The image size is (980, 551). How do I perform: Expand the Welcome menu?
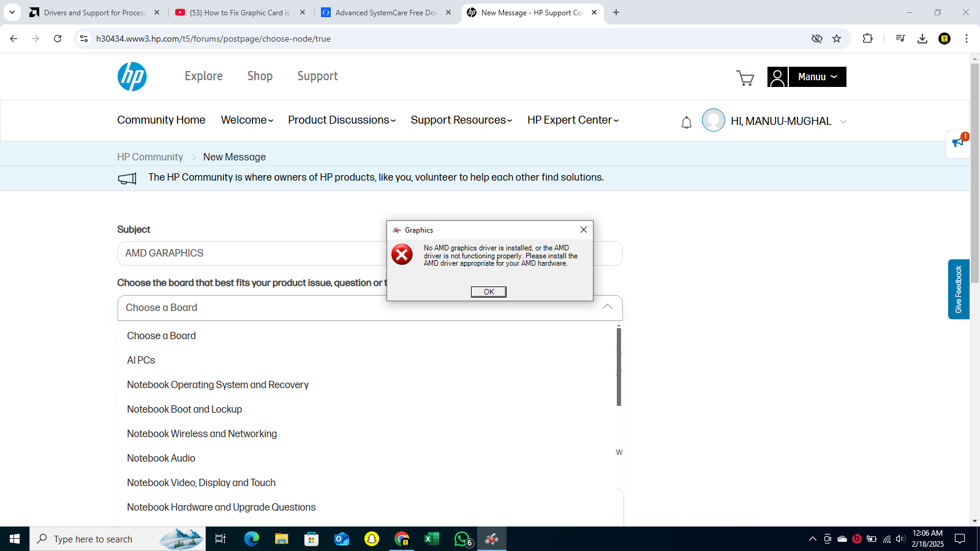click(x=247, y=120)
